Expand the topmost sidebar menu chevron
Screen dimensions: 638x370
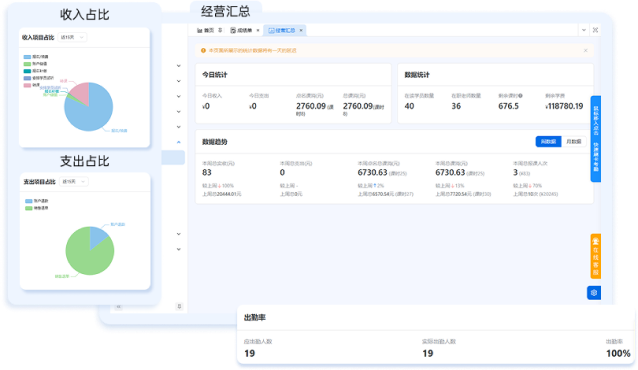tap(179, 66)
